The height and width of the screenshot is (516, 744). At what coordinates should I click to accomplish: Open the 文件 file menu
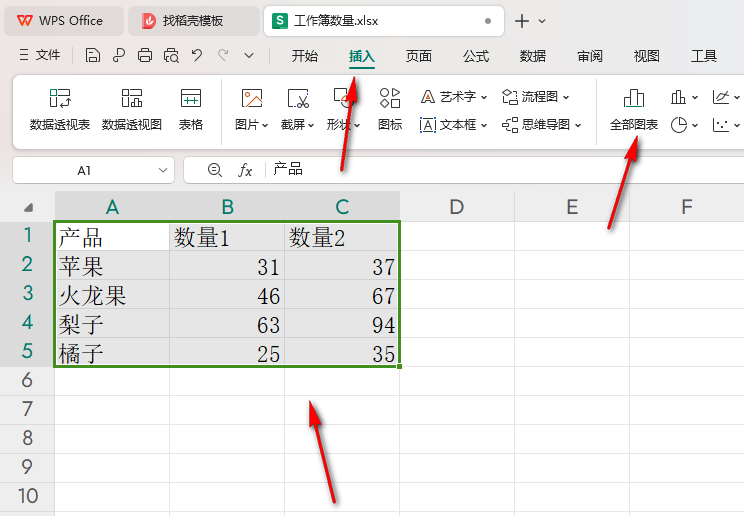tap(40, 55)
